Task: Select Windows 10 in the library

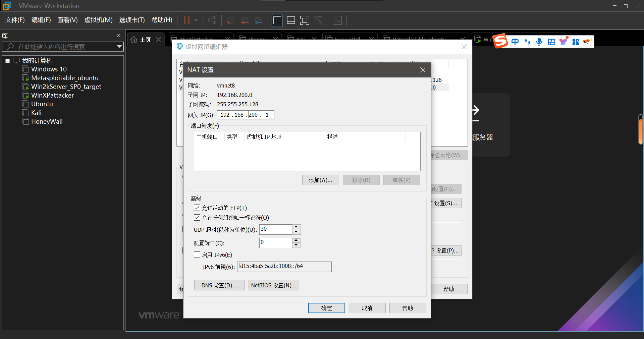Action: coord(49,69)
